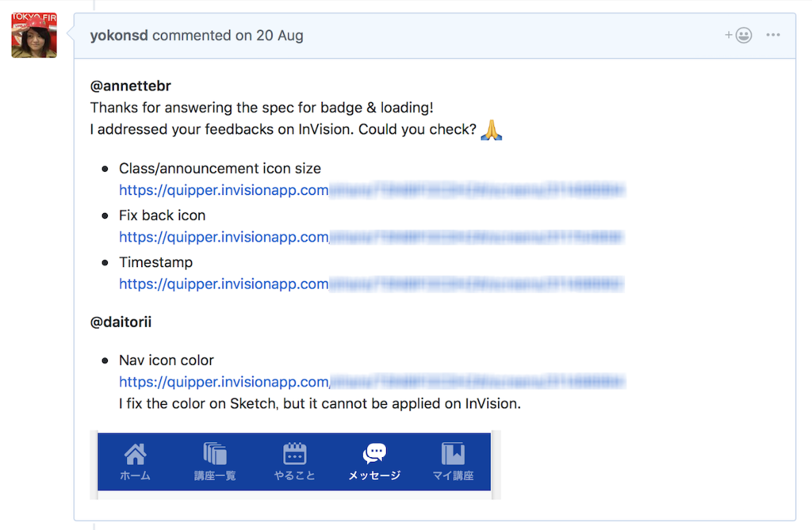Click the messages (メッセージ) chat bubble icon
812x530 pixels.
[x=374, y=452]
